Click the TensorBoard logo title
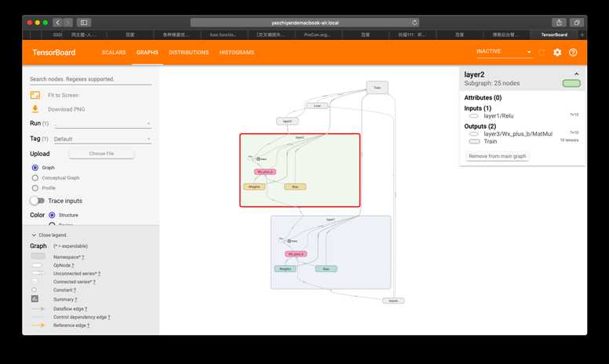Image resolution: width=609 pixels, height=364 pixels. point(54,53)
